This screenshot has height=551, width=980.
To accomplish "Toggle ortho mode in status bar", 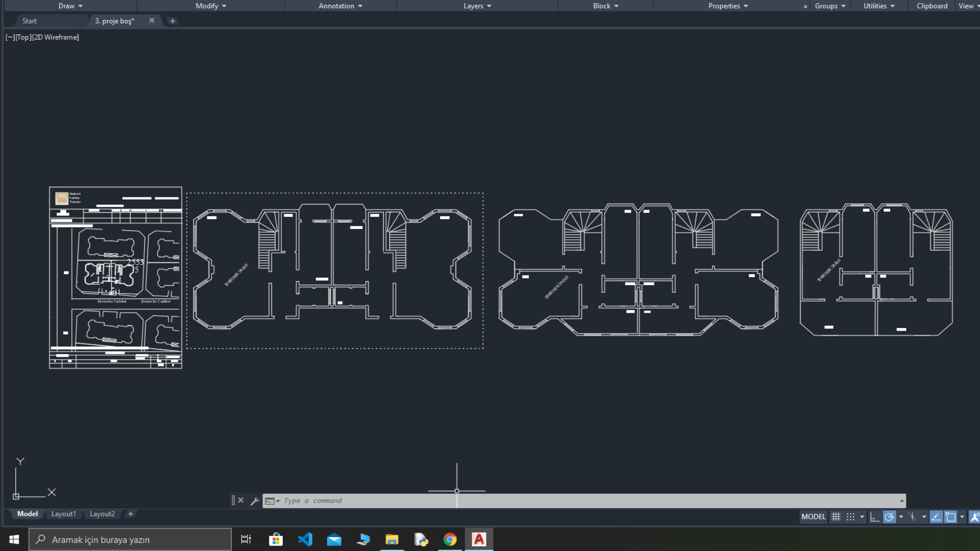I will [x=875, y=517].
